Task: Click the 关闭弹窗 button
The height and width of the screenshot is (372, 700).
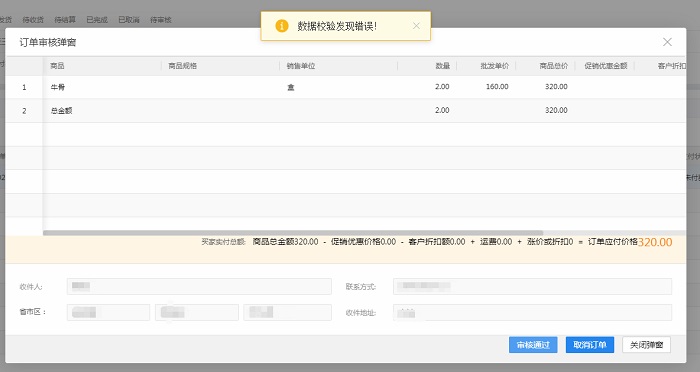Action: (646, 345)
